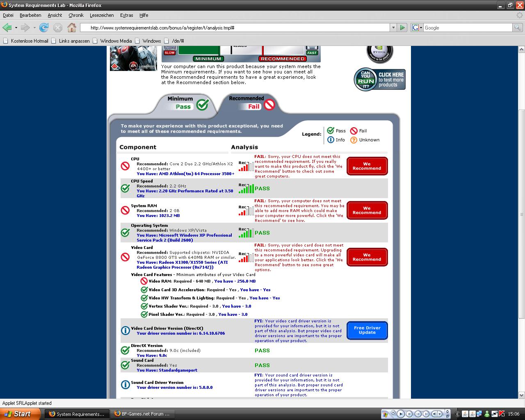Click the fail icon next to Video Card

click(125, 257)
